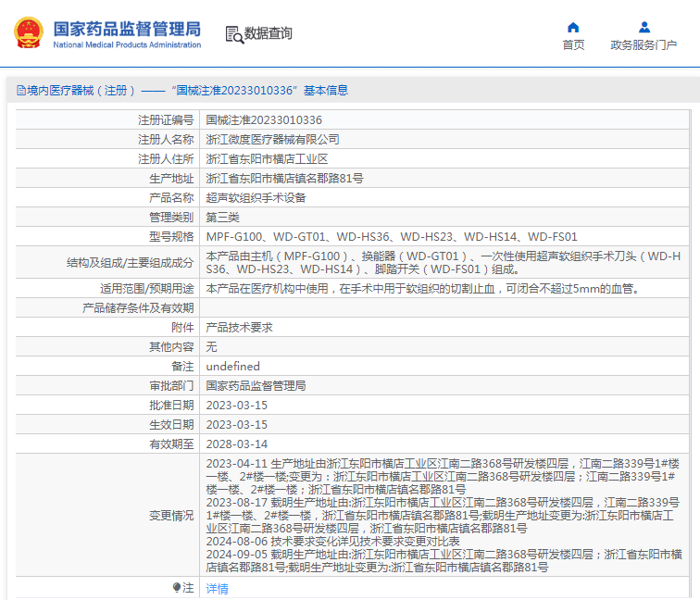Open 政务服务门户 text link

644,45
